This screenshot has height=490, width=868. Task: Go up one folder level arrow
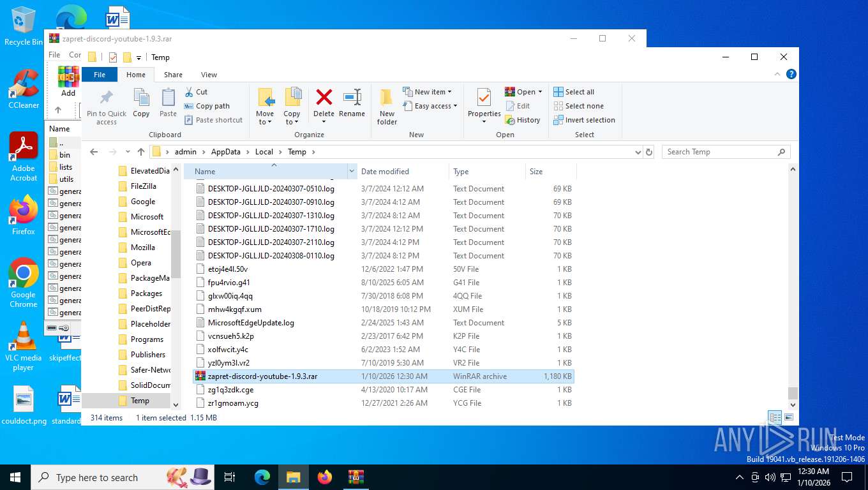(141, 152)
